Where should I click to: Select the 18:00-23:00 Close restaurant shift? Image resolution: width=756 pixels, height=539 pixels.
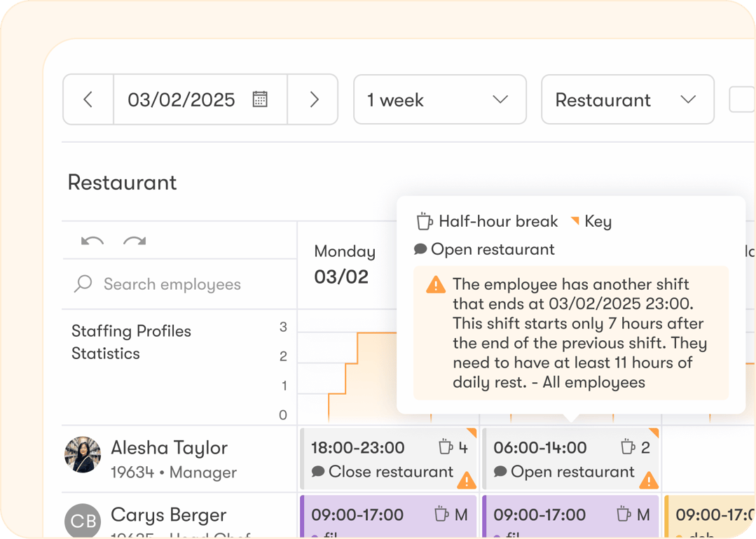(x=388, y=458)
